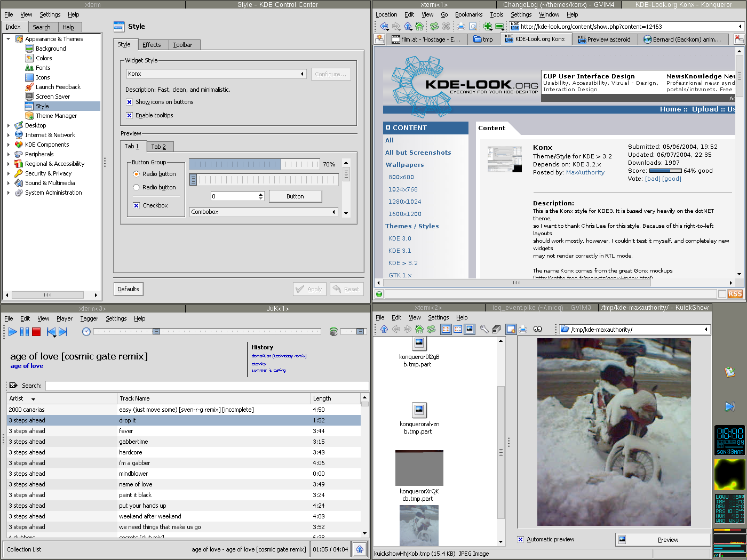Expand the Security & Privacy tree node
The width and height of the screenshot is (747, 560).
pyautogui.click(x=9, y=173)
